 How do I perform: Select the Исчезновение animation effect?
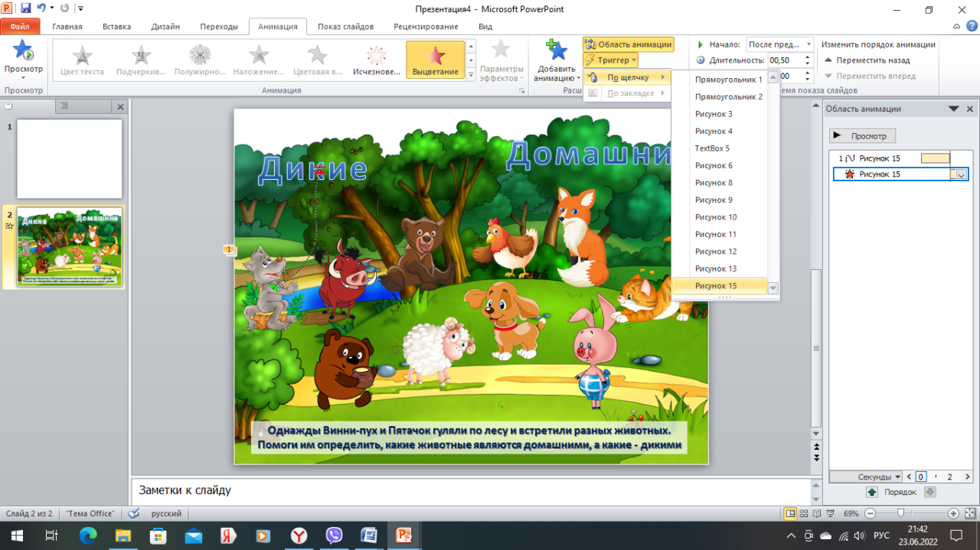376,60
